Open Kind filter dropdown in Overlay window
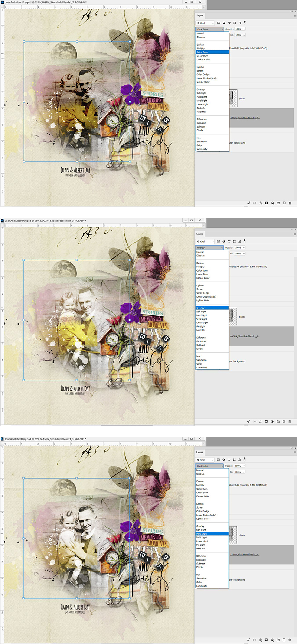Screen dimensions: 297x644 [x=205, y=241]
